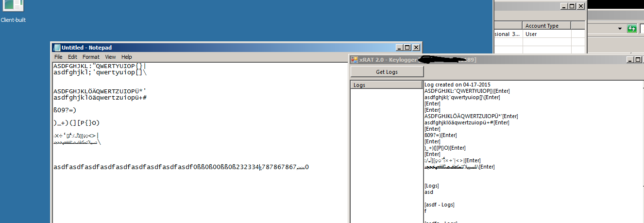Click the Notepad title bar icon
Screen dimensions: 644x223
[57, 48]
